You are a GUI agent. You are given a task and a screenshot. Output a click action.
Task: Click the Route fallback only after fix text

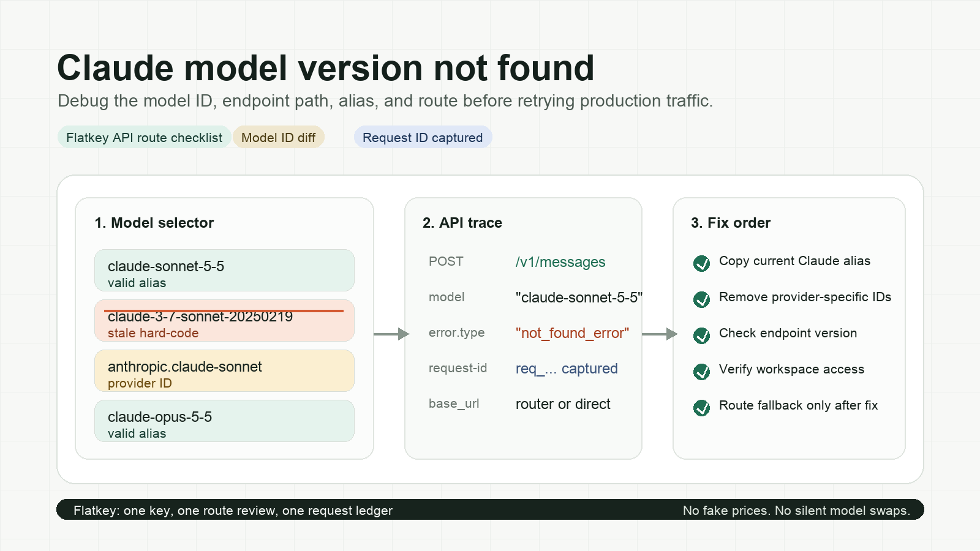click(798, 405)
